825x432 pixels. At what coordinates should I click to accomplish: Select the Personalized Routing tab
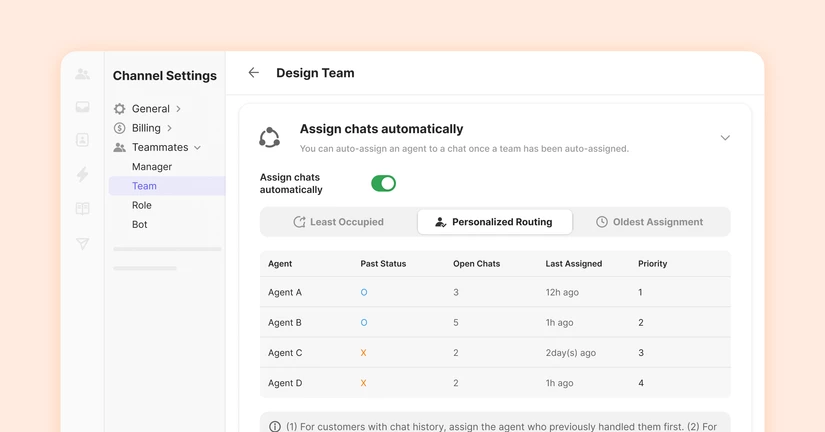pyautogui.click(x=495, y=222)
